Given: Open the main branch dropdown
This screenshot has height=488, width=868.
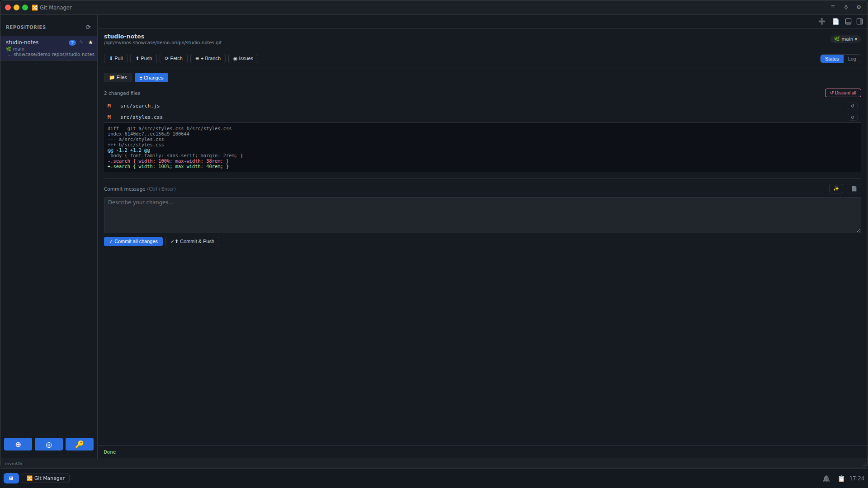Looking at the screenshot, I should click(845, 39).
